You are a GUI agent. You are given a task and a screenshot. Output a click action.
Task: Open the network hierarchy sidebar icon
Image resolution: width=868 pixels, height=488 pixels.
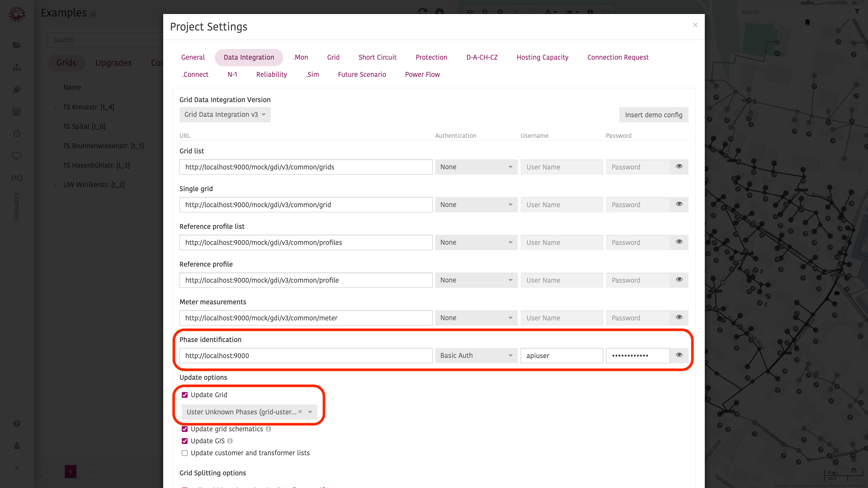point(17,67)
